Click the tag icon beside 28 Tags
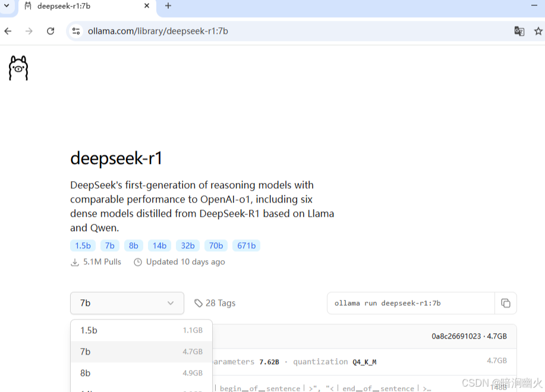This screenshot has width=545, height=392. click(x=199, y=303)
